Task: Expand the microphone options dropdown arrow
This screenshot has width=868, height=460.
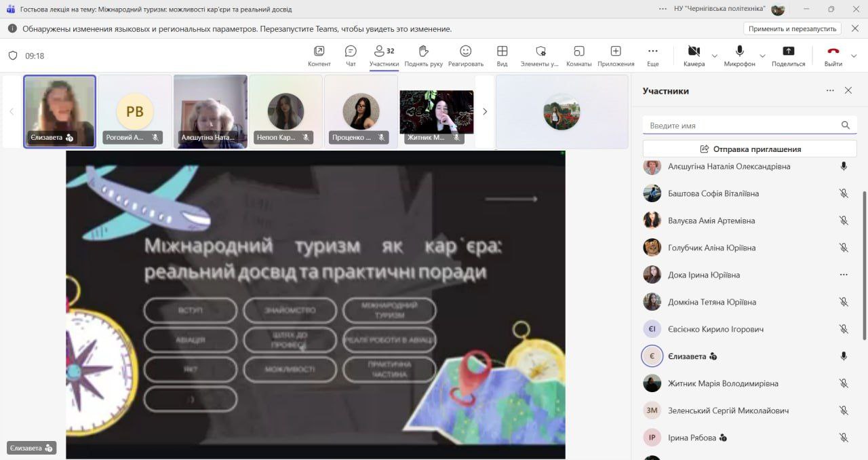Action: coord(762,56)
